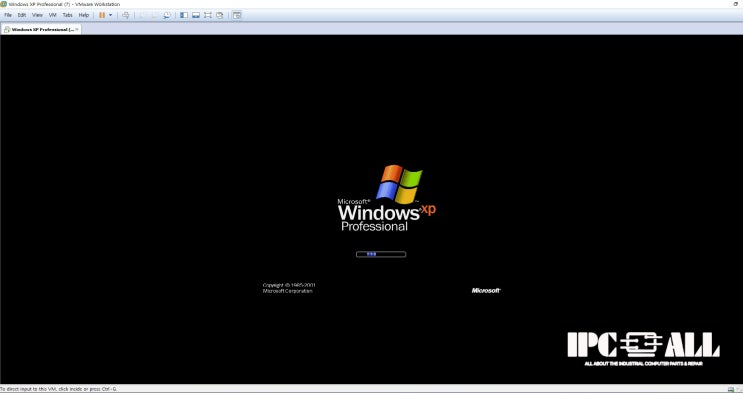Screen dimensions: 743x393
Task: Open the Help menu
Action: [83, 15]
